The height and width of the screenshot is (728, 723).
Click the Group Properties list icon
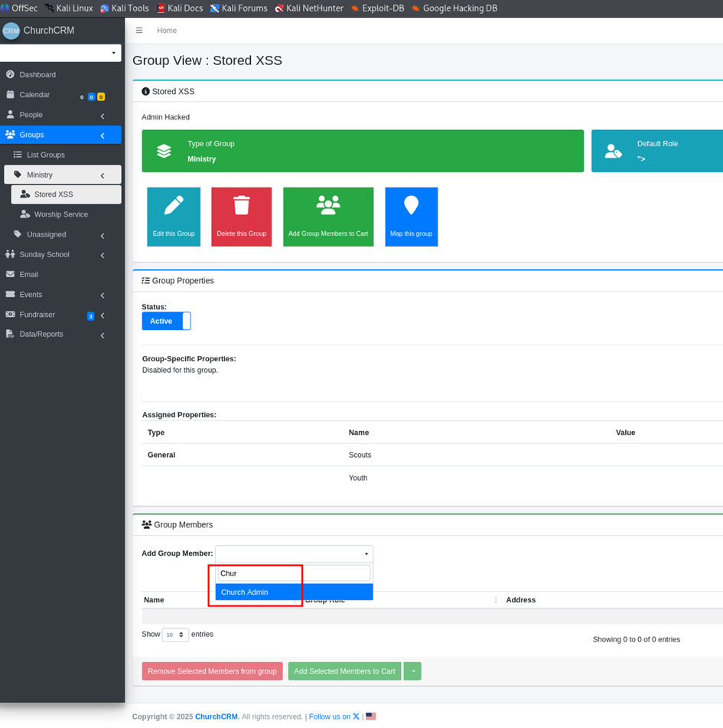click(145, 280)
